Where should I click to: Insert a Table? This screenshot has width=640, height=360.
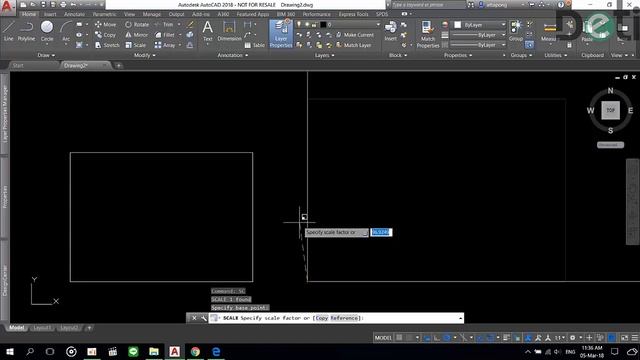tap(255, 45)
